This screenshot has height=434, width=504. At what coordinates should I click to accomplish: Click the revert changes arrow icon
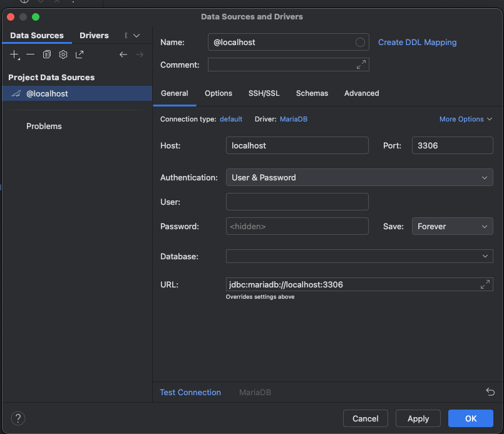pyautogui.click(x=490, y=392)
